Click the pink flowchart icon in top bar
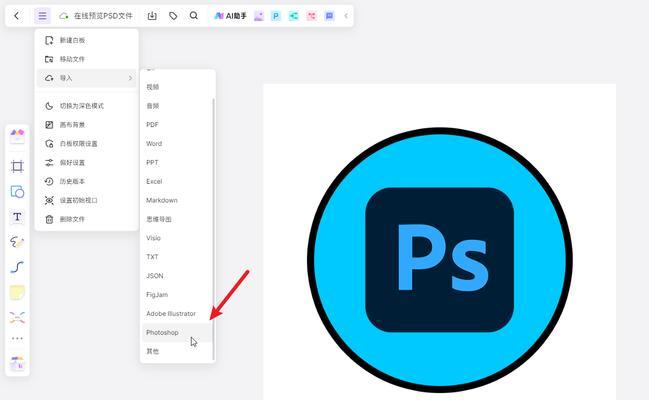The width and height of the screenshot is (649, 400). click(x=311, y=16)
